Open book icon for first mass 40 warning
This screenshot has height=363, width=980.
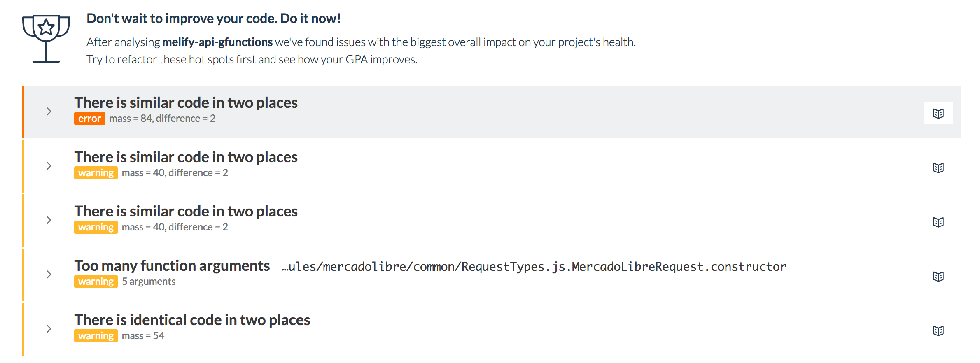click(938, 168)
